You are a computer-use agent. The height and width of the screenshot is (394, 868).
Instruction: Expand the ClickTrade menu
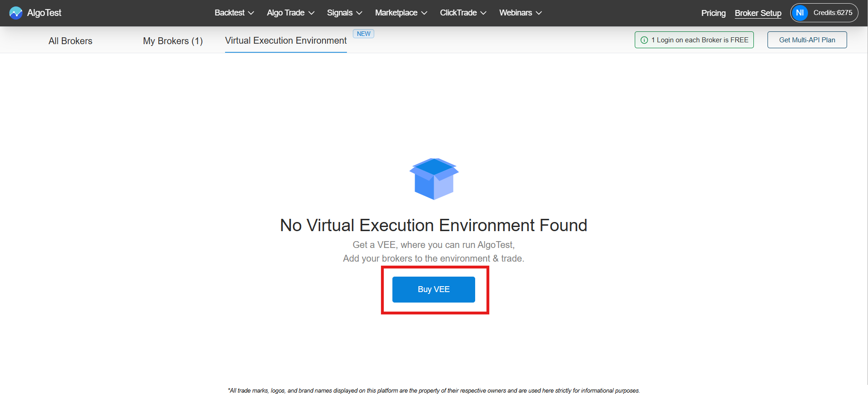(463, 13)
